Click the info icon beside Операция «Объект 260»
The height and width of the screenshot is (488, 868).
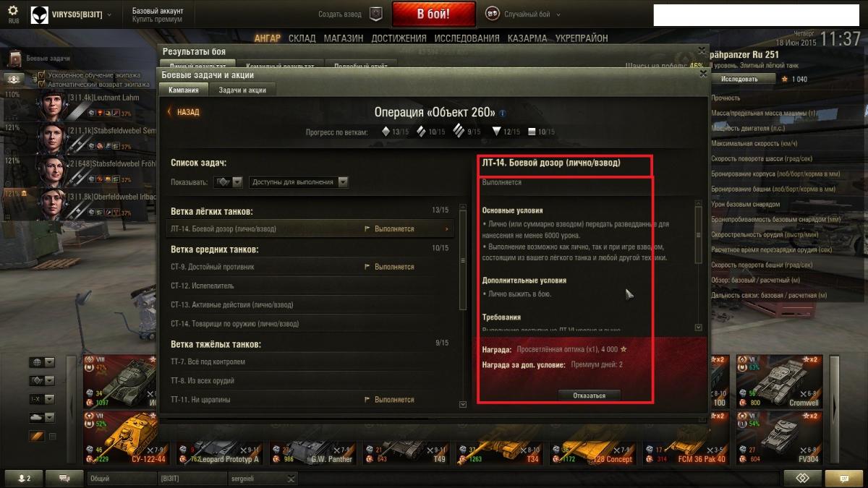tap(503, 113)
